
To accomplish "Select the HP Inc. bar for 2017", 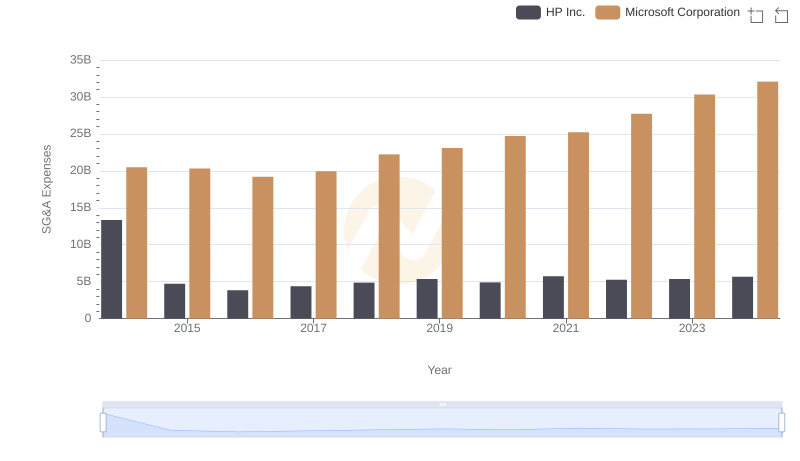I will pyautogui.click(x=301, y=302).
